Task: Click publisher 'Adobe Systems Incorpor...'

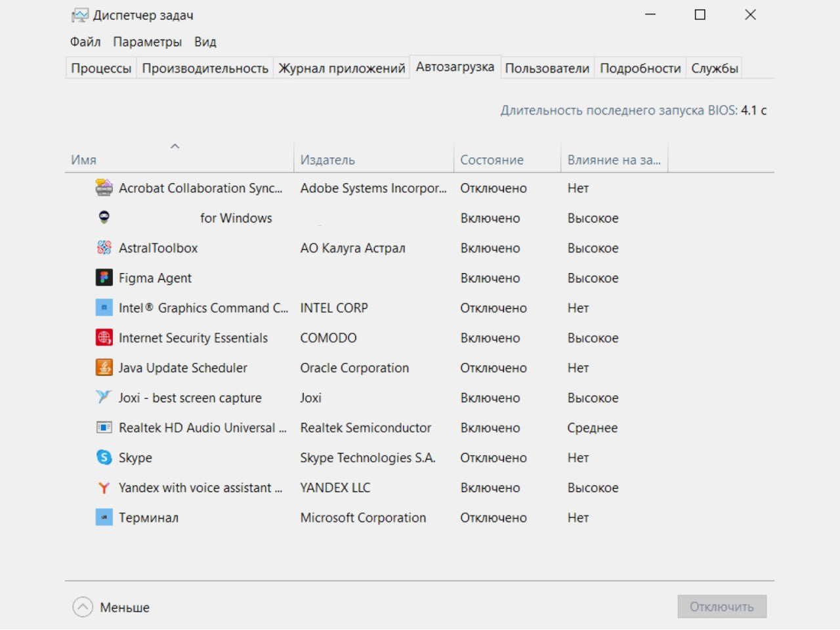Action: [373, 188]
